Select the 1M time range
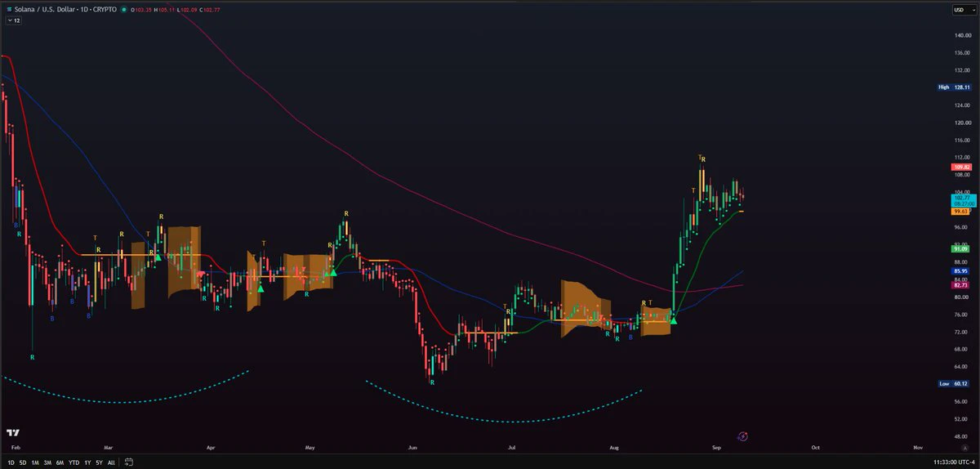 (35, 462)
